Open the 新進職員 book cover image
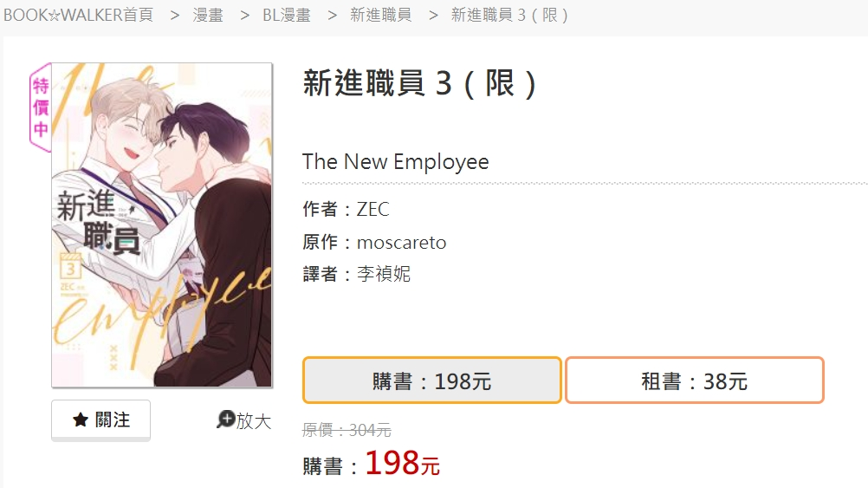 tap(162, 224)
